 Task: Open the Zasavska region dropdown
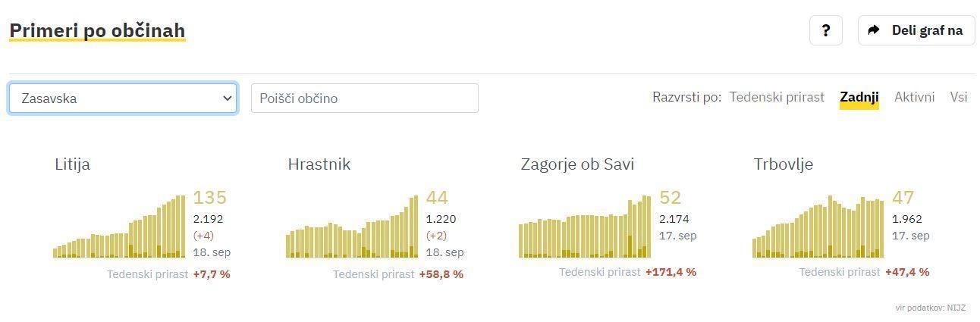point(123,98)
